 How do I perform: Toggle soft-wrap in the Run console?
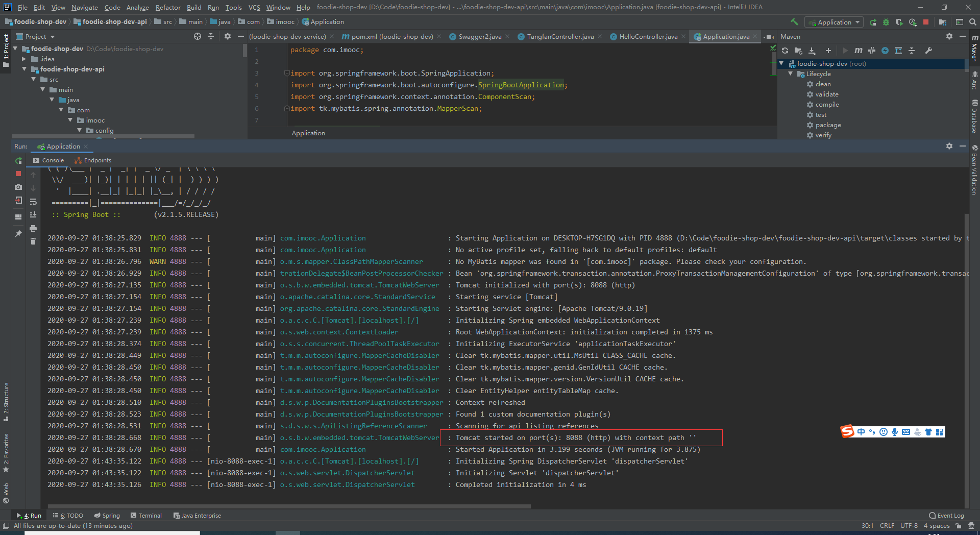click(33, 202)
